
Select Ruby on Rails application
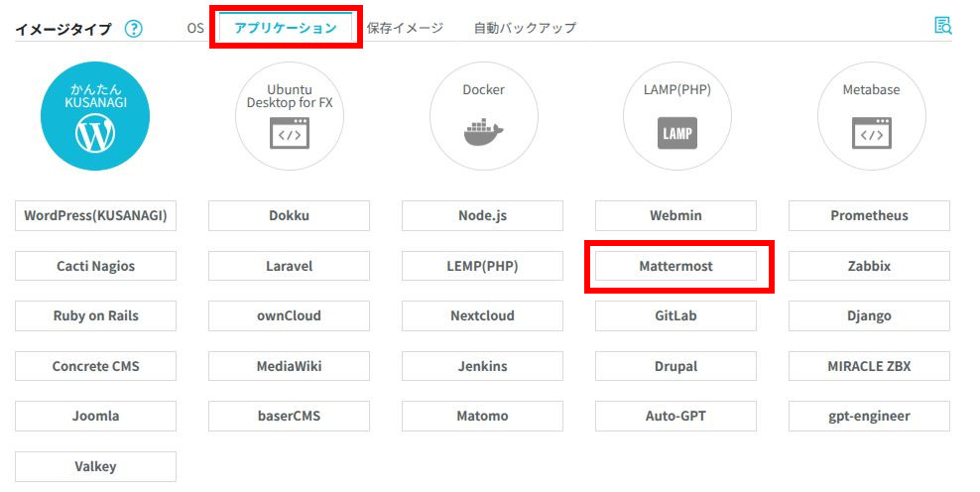(x=95, y=315)
